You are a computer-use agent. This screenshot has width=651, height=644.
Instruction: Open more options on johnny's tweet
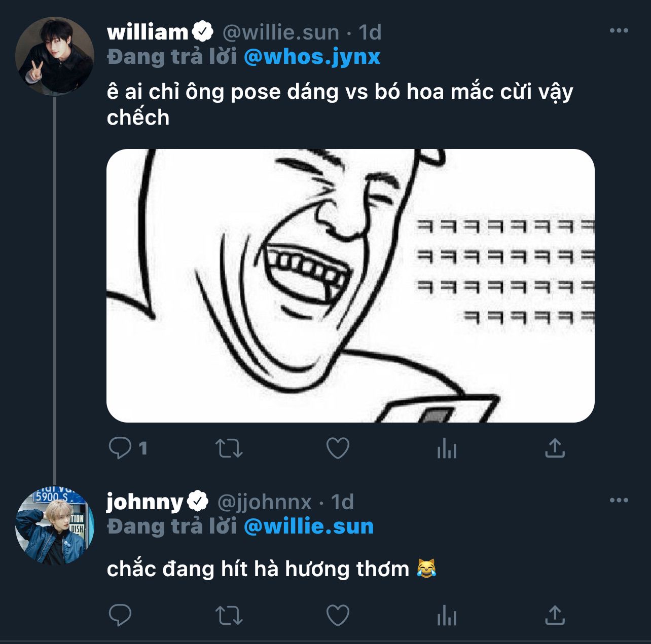click(x=619, y=501)
